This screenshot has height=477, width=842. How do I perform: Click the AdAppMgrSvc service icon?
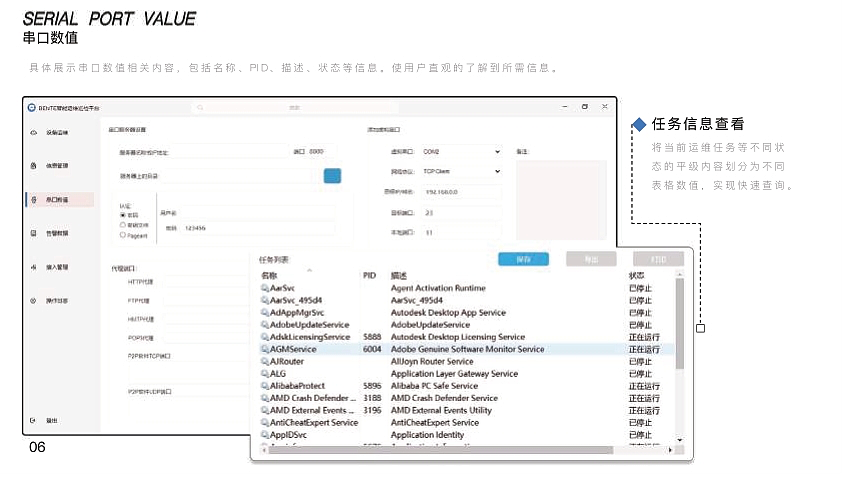coord(265,313)
